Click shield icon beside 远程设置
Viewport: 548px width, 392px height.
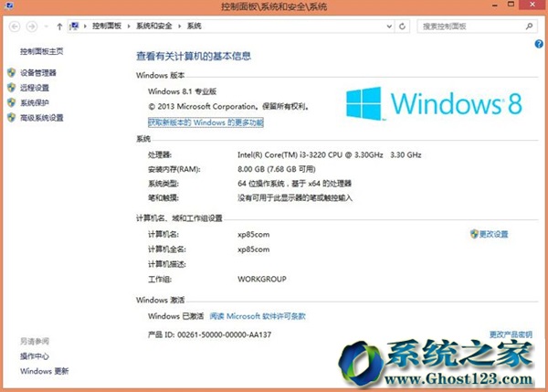[x=12, y=88]
